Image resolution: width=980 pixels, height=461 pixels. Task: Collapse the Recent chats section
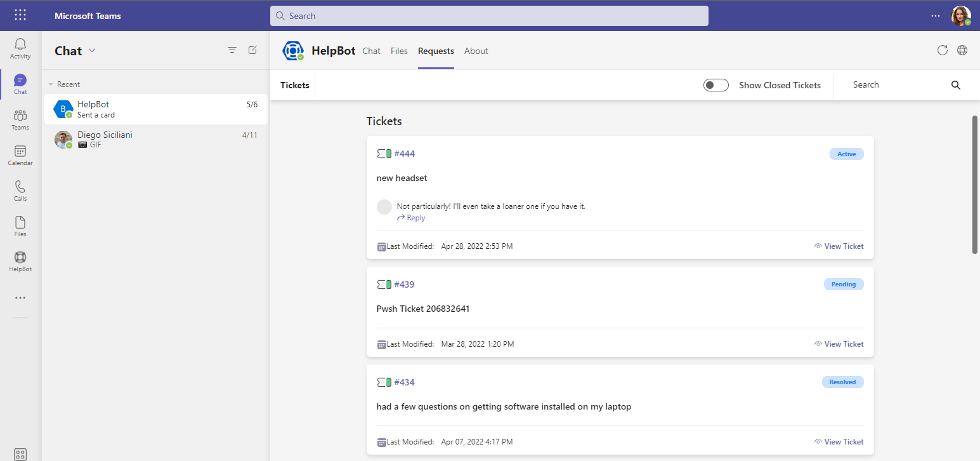pos(51,84)
